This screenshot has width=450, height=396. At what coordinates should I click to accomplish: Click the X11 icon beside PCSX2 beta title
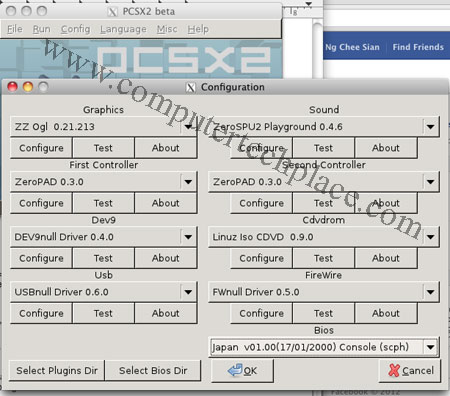pos(112,12)
